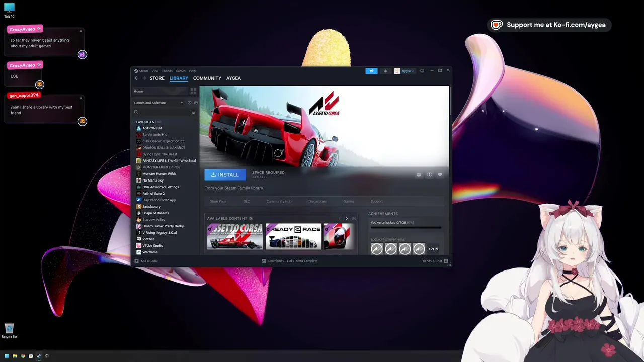This screenshot has width=644, height=362.
Task: Switch library to grid collections view
Action: (193, 91)
